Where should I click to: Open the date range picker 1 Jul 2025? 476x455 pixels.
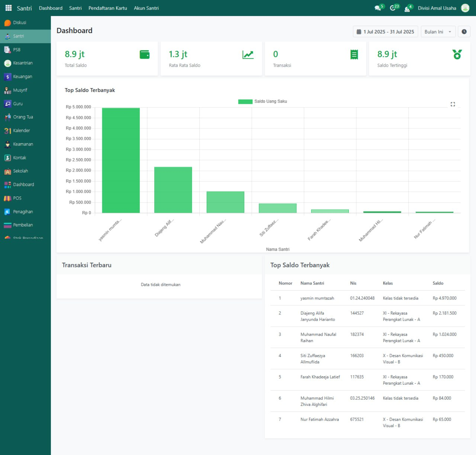point(385,32)
